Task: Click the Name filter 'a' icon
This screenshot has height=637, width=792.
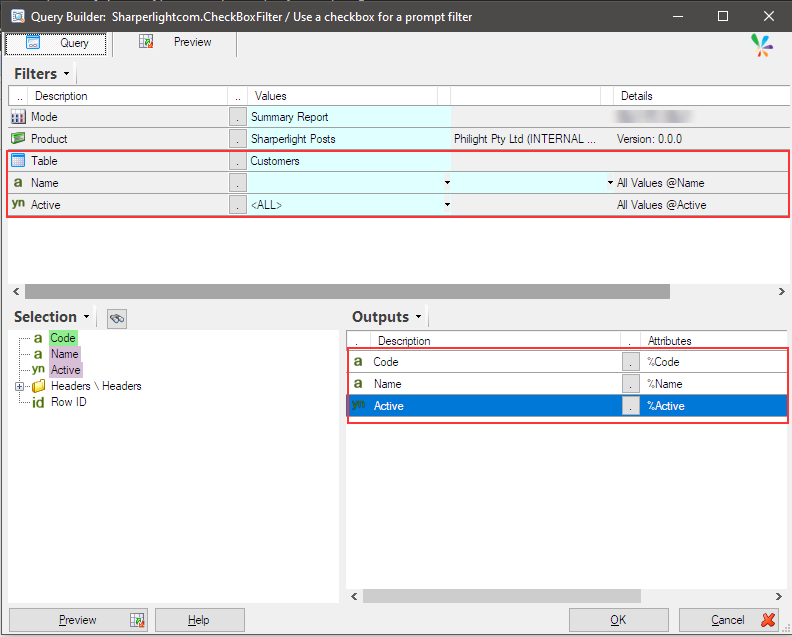Action: tap(18, 182)
